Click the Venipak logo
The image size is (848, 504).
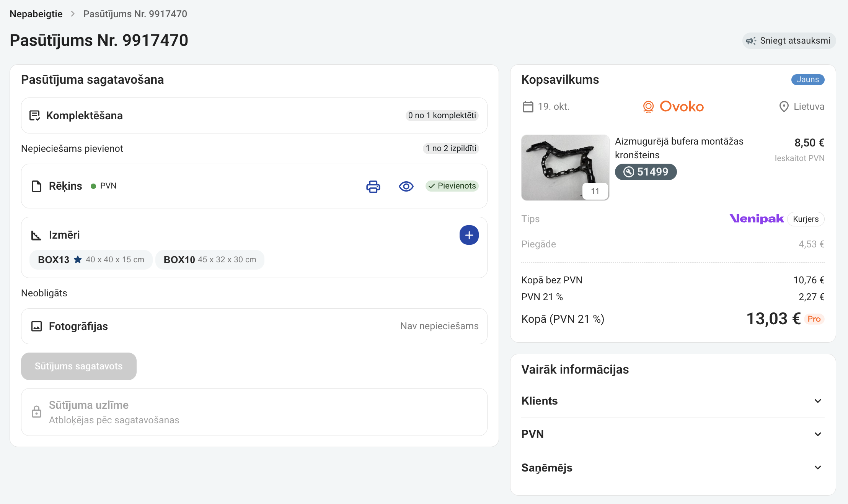[757, 219]
